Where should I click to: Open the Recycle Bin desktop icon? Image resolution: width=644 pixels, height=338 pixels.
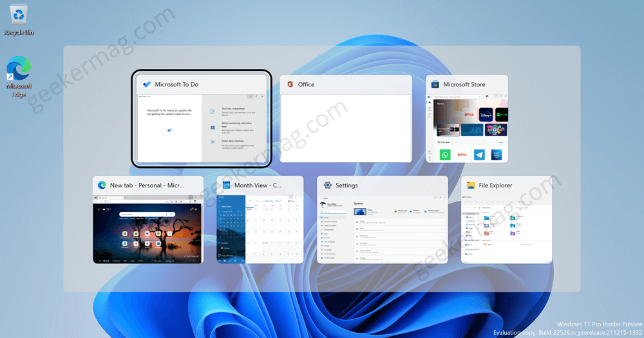(19, 20)
